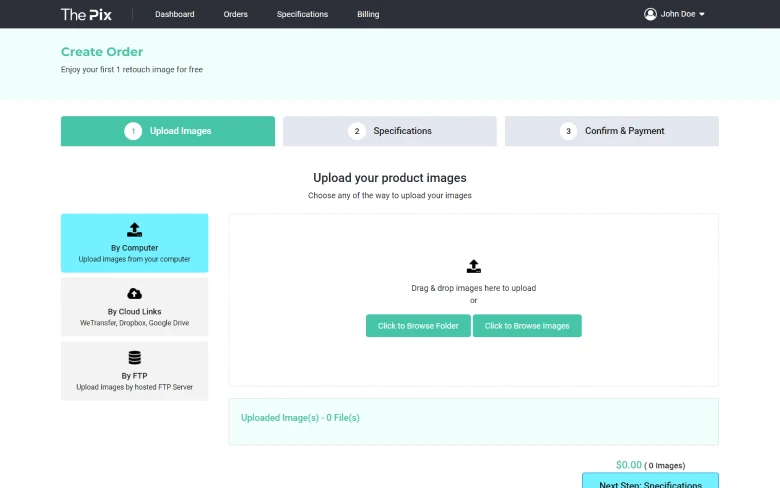
Task: Click the By Cloud Links cloud icon
Action: pos(134,294)
